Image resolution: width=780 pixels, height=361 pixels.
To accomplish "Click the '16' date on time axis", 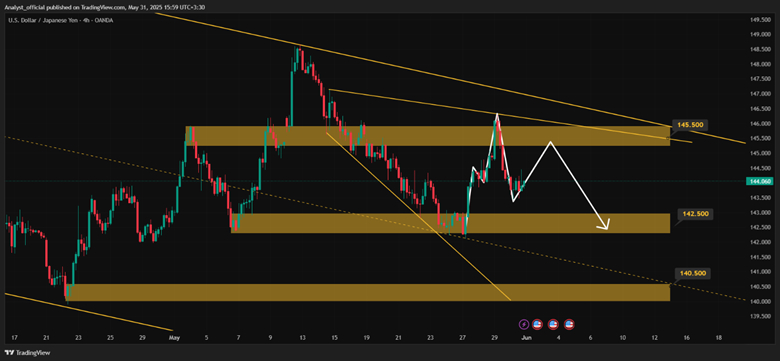I will click(x=686, y=338).
